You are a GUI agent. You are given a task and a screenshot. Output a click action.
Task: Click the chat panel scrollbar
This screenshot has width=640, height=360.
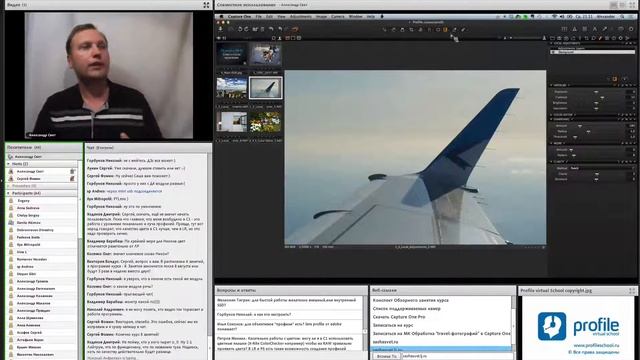(209, 256)
